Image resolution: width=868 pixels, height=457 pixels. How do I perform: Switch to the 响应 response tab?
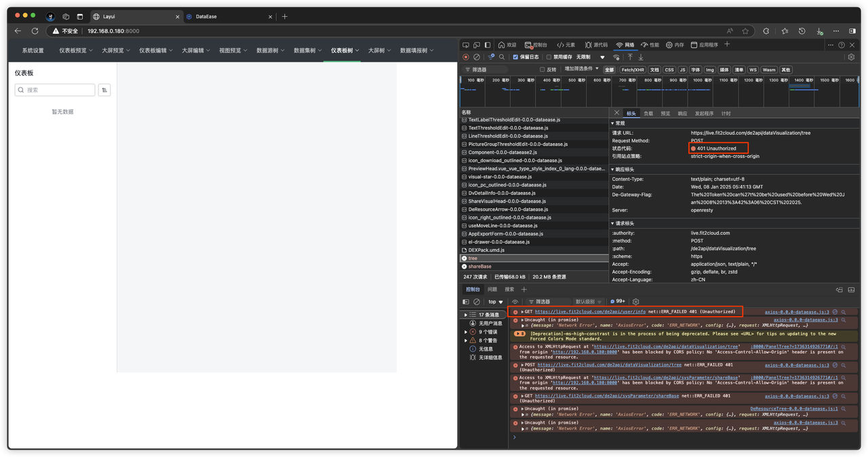682,113
